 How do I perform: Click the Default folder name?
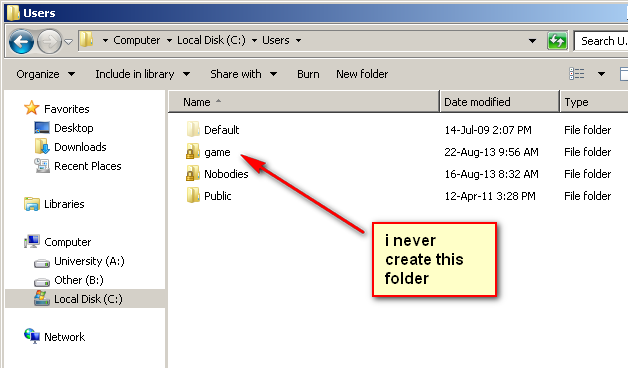[x=221, y=130]
